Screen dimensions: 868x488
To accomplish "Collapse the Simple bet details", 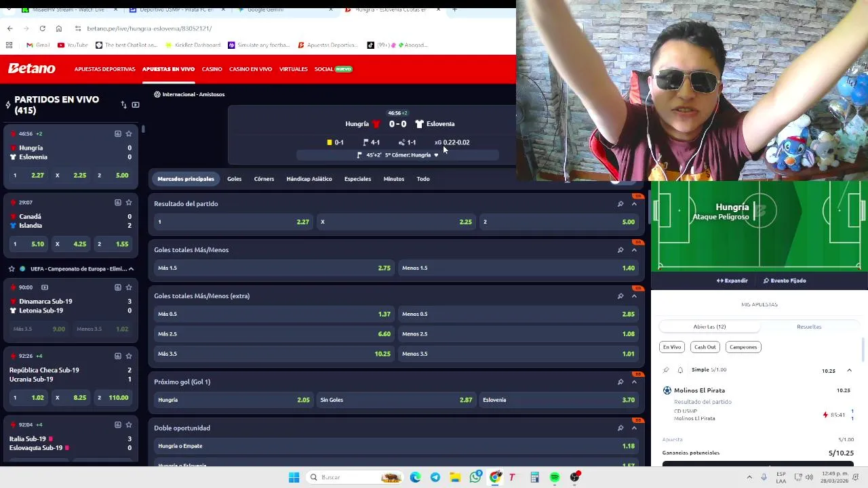I will pyautogui.click(x=849, y=371).
